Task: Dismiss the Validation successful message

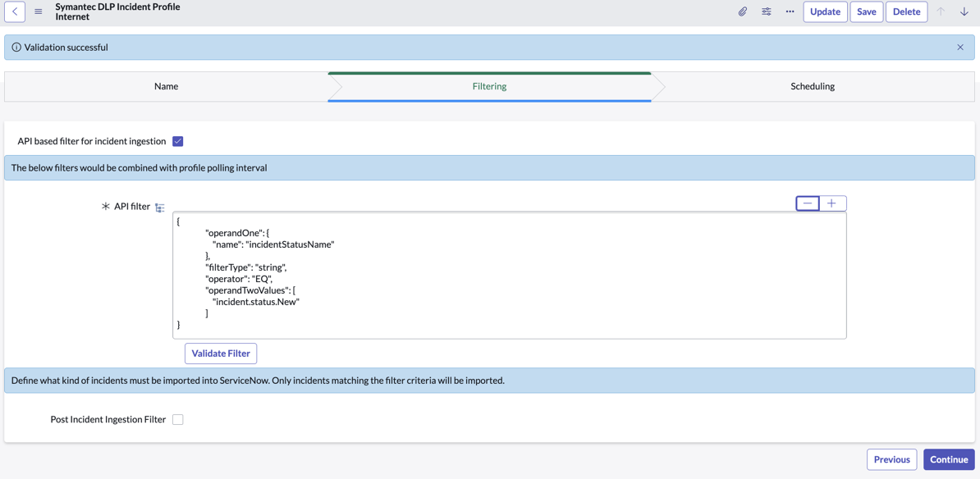Action: point(960,48)
